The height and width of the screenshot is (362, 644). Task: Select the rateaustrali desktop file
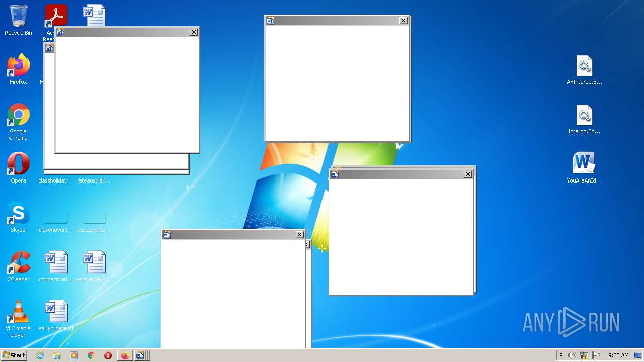click(94, 180)
